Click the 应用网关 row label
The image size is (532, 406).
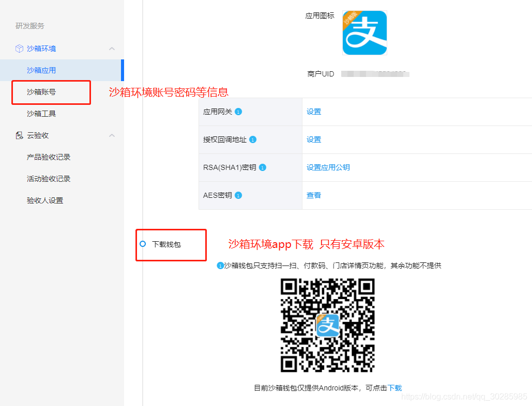pyautogui.click(x=218, y=112)
